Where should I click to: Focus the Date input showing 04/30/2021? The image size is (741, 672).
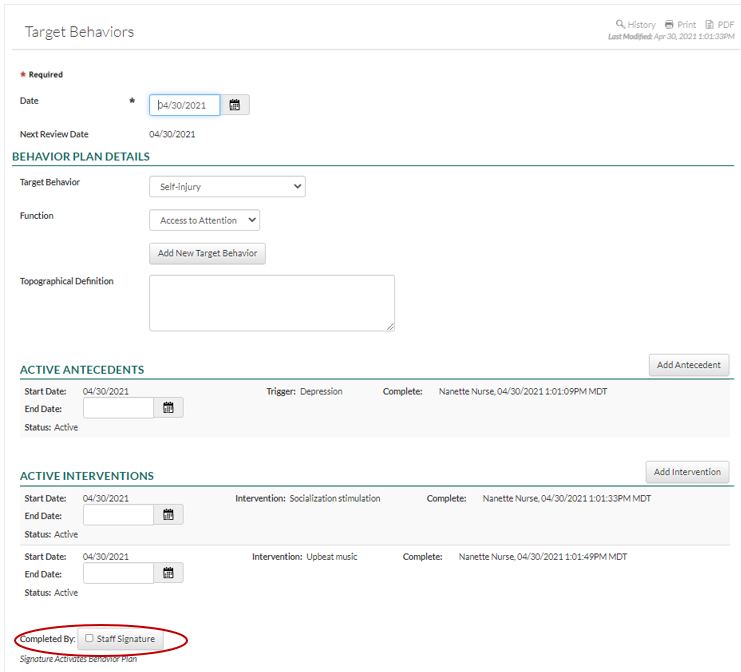pyautogui.click(x=184, y=105)
